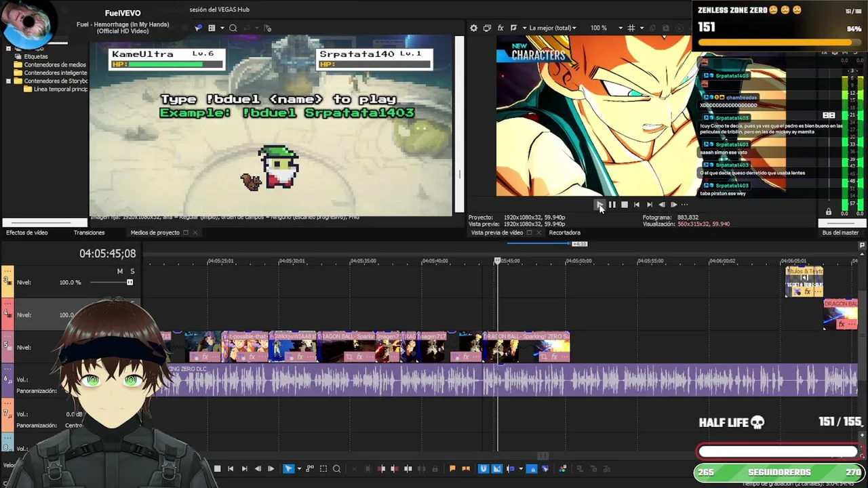868x488 pixels.
Task: Click stop button on timeline toolbar
Action: [217, 468]
